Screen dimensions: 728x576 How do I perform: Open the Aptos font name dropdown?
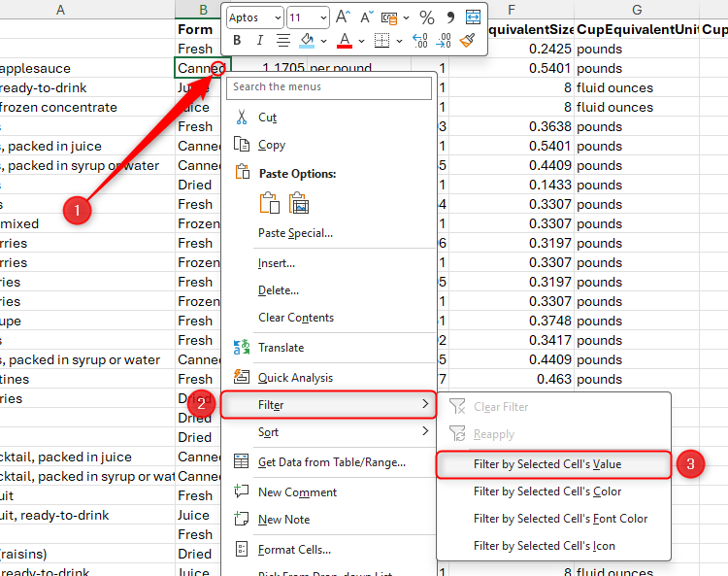tap(277, 17)
